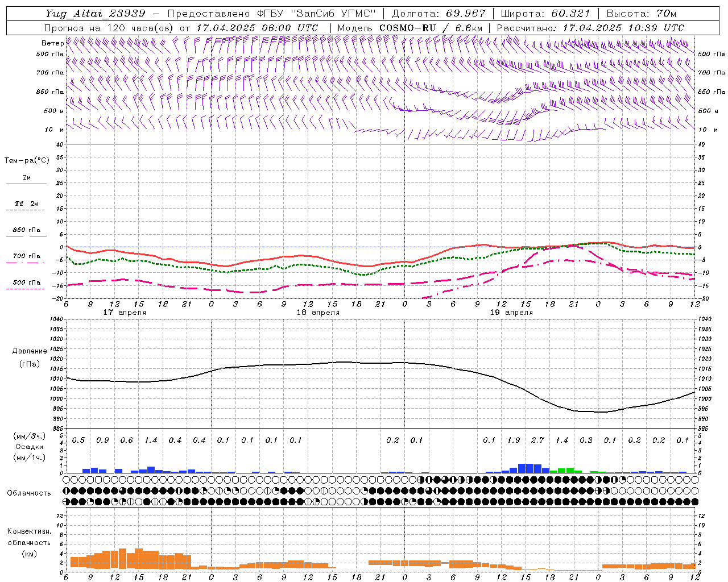Image resolution: width=728 pixels, height=582 pixels.
Task: Click the 850 гПа temperature legend entry
Action: click(x=26, y=230)
